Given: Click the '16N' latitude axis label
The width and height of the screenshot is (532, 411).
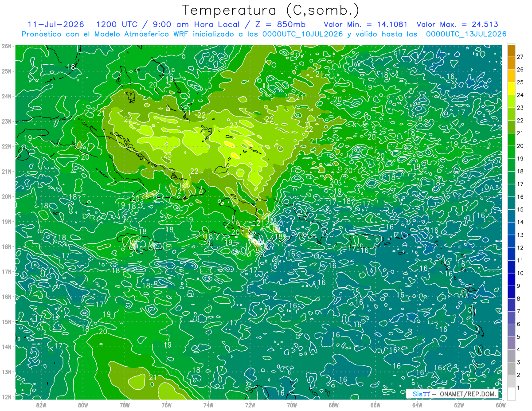Looking at the screenshot, I should pyautogui.click(x=7, y=297).
